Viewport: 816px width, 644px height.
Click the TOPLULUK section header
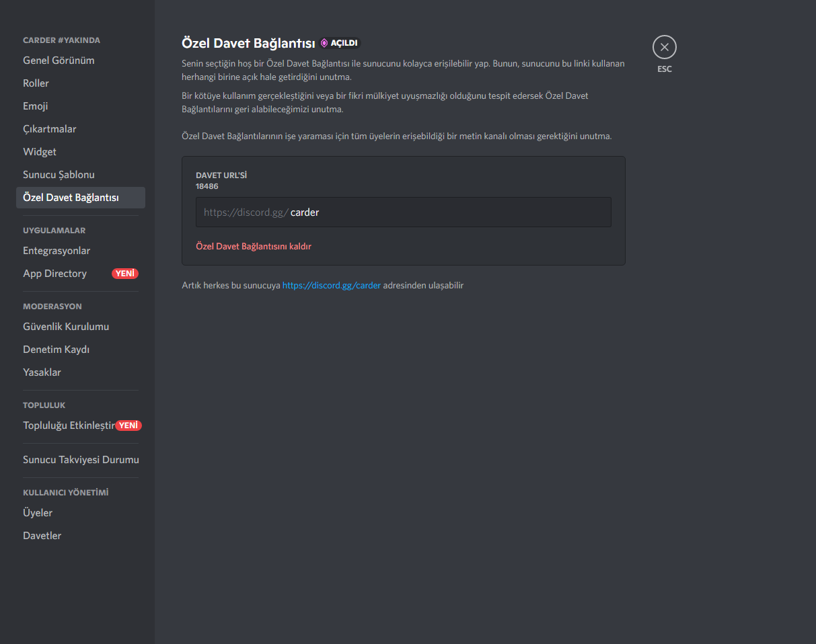44,405
